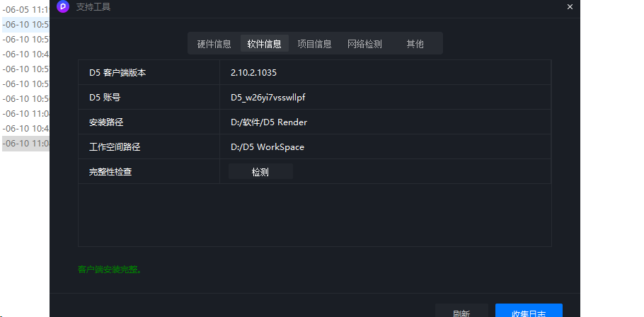Click the green 客户端安装完整 status message
Viewport: 644px width, 317px height.
point(110,270)
